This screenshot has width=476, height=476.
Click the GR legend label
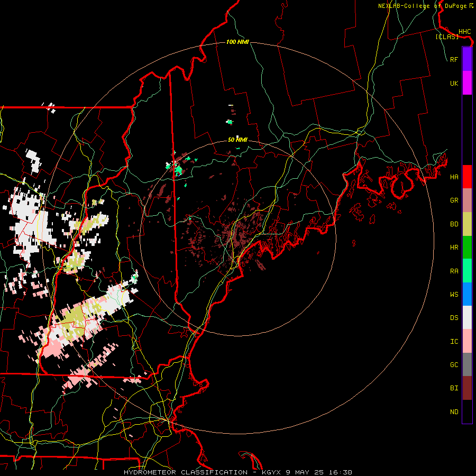[x=454, y=200]
